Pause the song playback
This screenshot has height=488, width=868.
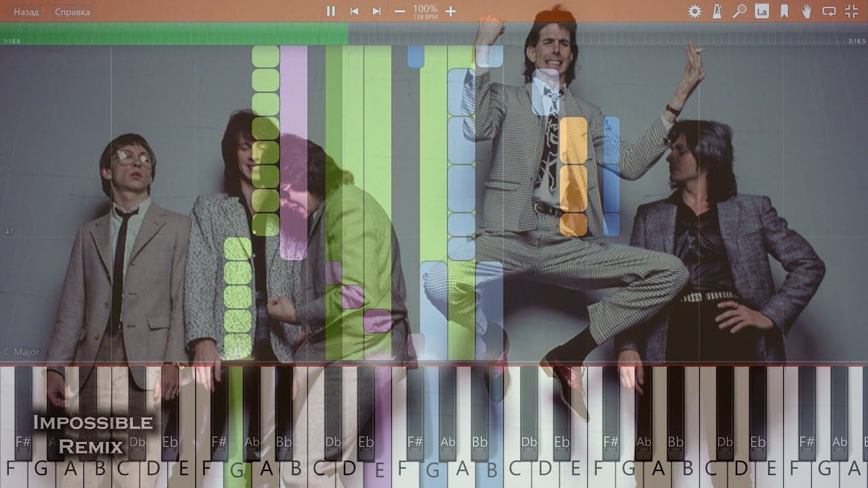point(331,11)
